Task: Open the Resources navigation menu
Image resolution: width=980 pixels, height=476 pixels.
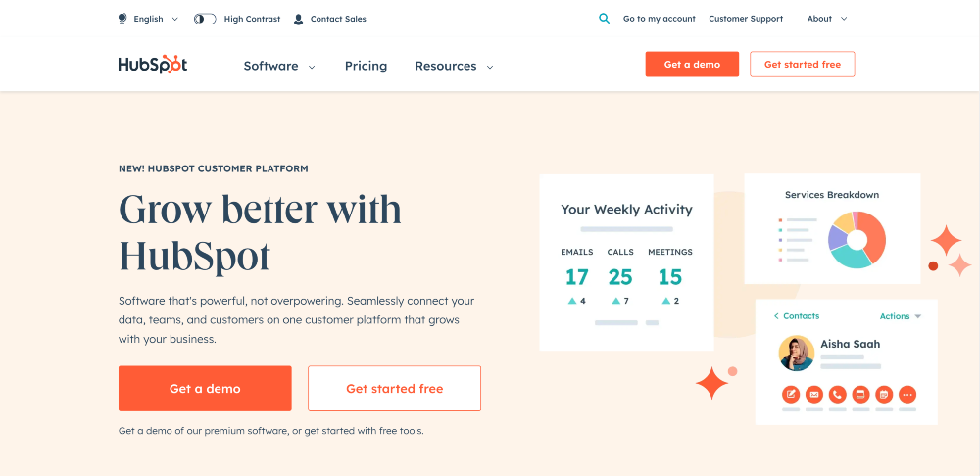Action: point(455,66)
